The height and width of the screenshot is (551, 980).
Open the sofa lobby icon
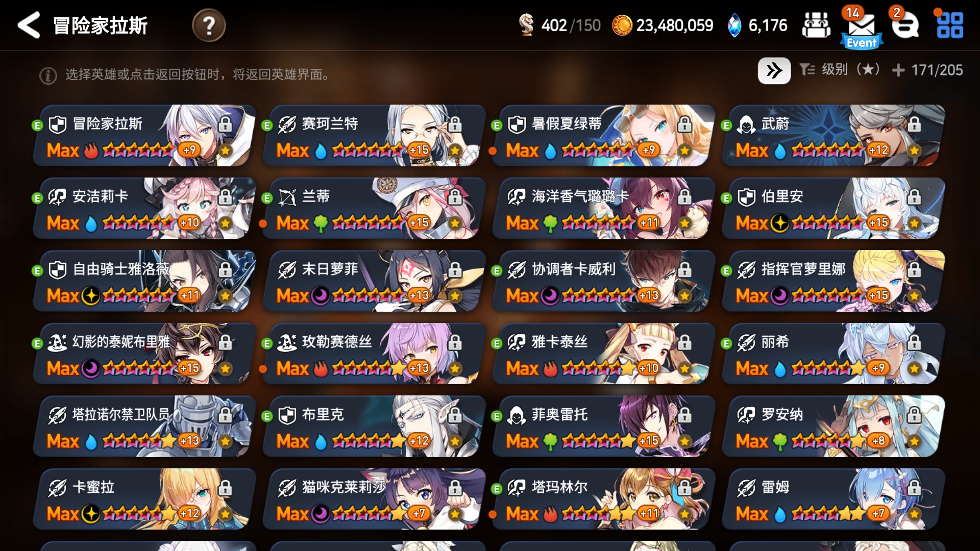pos(816,25)
